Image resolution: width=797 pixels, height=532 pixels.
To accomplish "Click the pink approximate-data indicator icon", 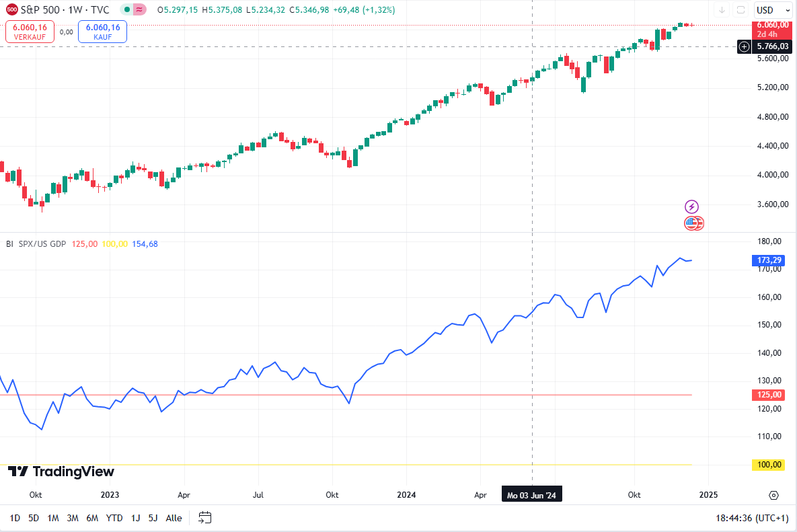I will click(139, 9).
